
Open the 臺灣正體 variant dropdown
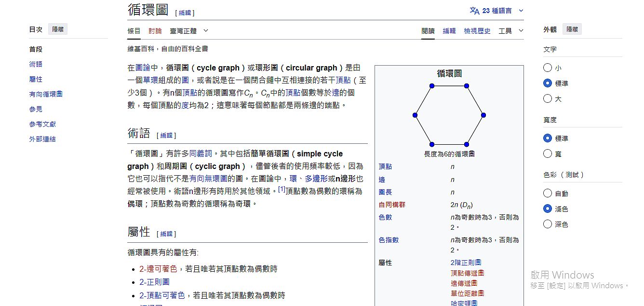pos(189,31)
